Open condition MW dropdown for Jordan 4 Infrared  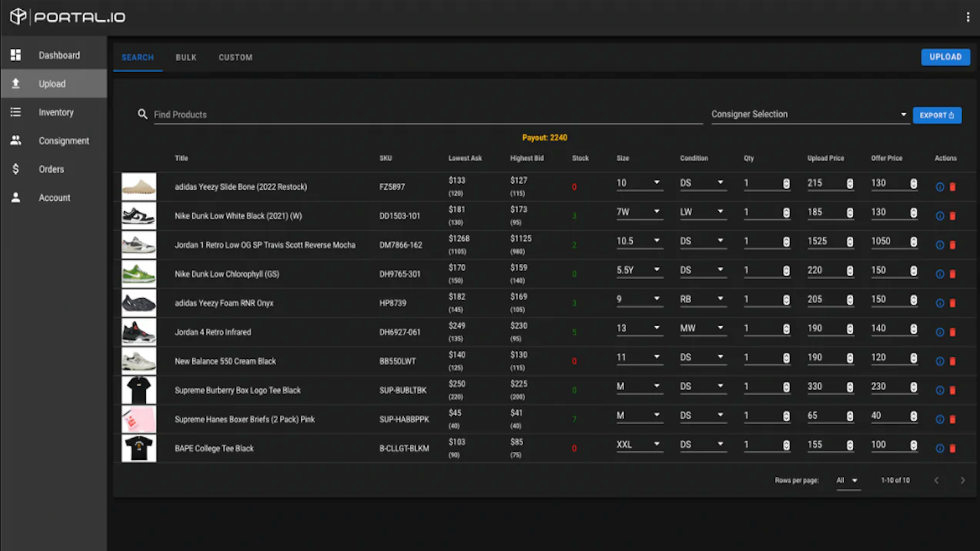[703, 328]
